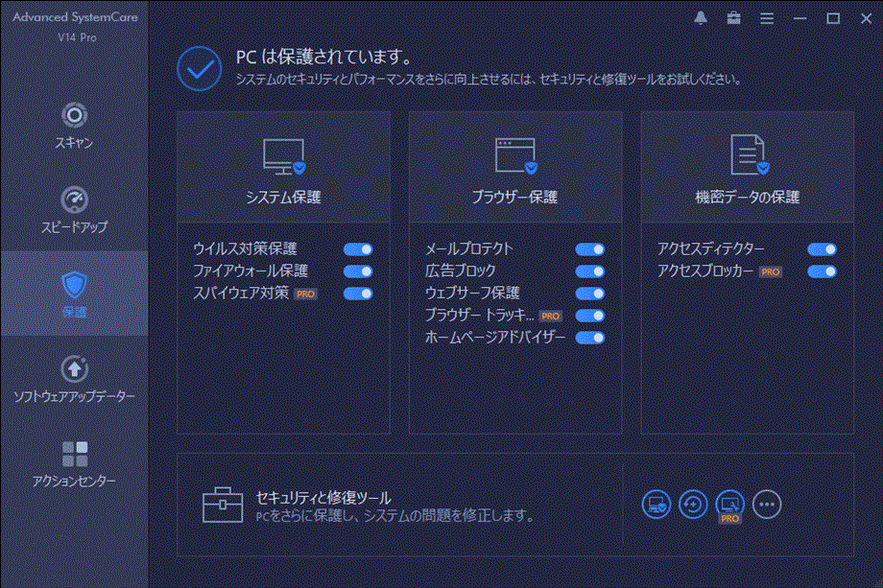Click the ブラウザー保護 window shield icon
Image resolution: width=883 pixels, height=588 pixels.
click(x=515, y=155)
